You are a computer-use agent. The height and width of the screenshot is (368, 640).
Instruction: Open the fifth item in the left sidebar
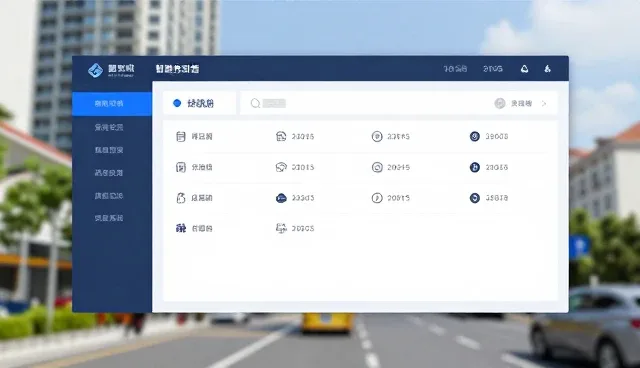click(109, 195)
